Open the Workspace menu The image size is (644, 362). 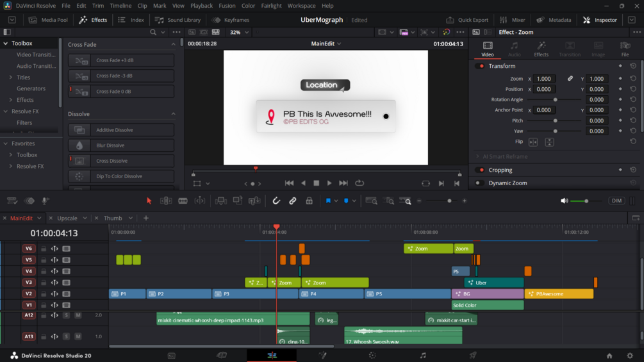coord(301,6)
